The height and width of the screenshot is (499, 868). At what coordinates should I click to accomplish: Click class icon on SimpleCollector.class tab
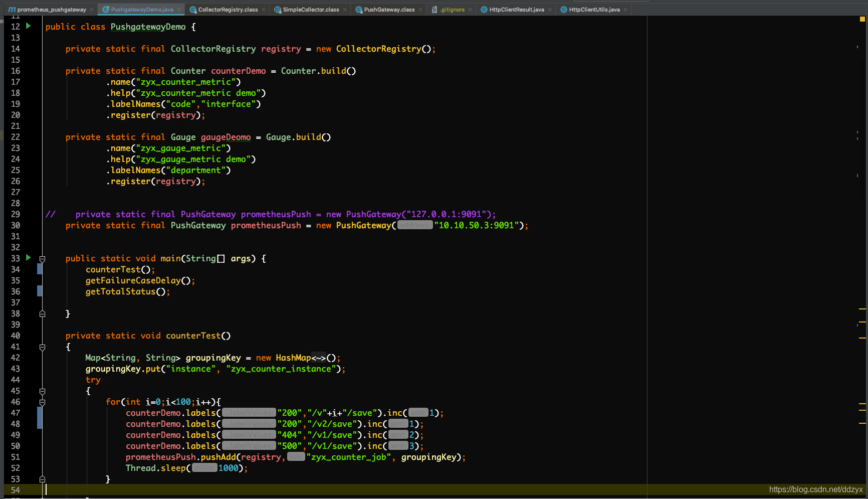[278, 10]
